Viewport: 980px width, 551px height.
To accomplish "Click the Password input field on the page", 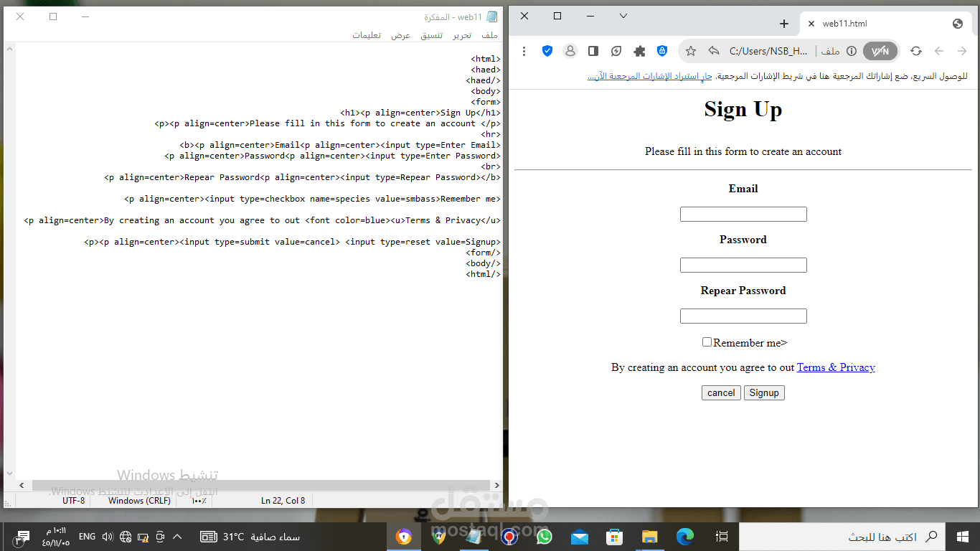I will point(743,265).
